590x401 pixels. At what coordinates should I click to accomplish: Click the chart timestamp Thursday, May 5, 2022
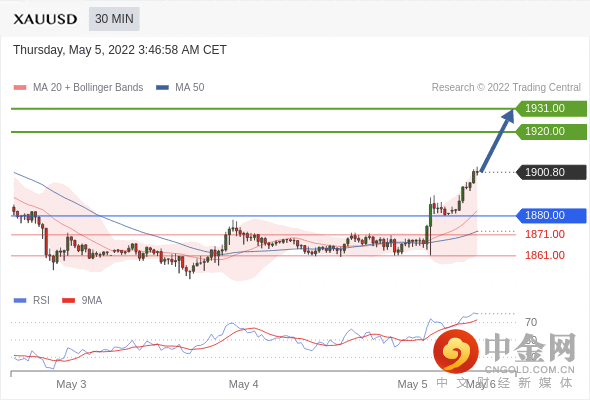point(120,50)
